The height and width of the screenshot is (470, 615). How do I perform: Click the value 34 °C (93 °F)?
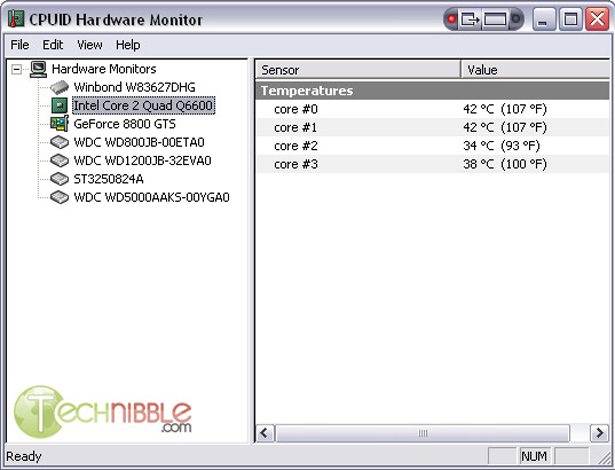tap(502, 146)
